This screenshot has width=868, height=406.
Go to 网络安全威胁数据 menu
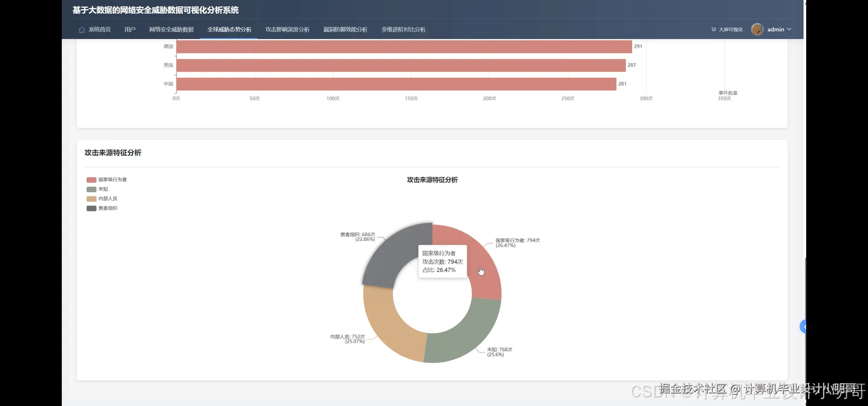pos(171,30)
